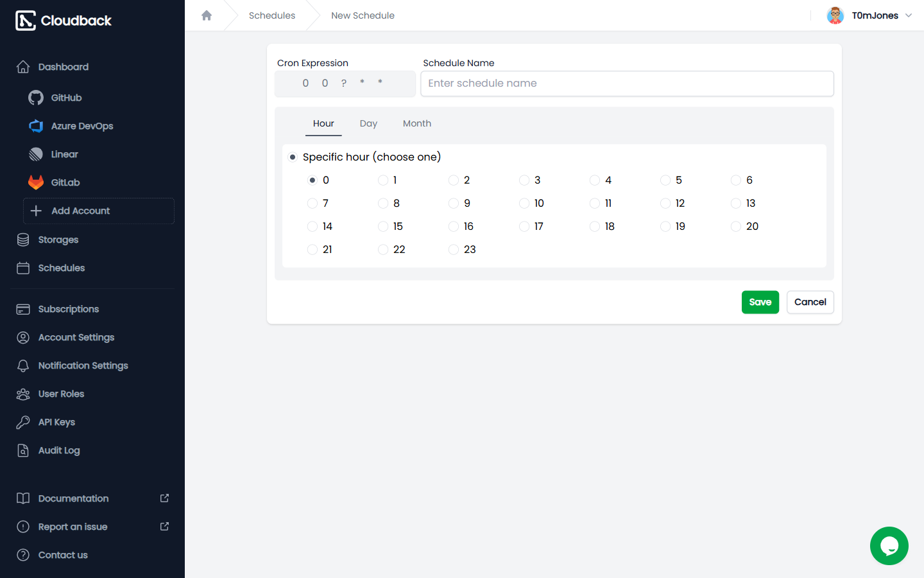This screenshot has height=578, width=924.
Task: Click the Documentation external link icon
Action: tap(164, 498)
